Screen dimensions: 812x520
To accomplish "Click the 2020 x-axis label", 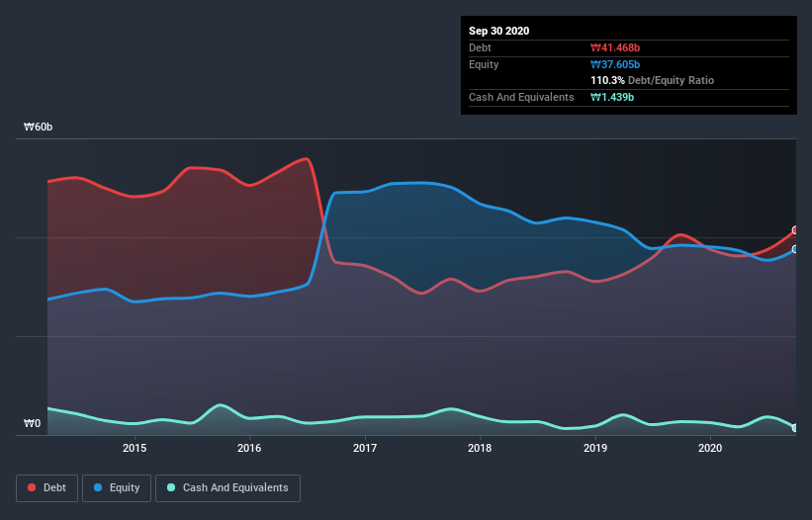I will click(710, 448).
